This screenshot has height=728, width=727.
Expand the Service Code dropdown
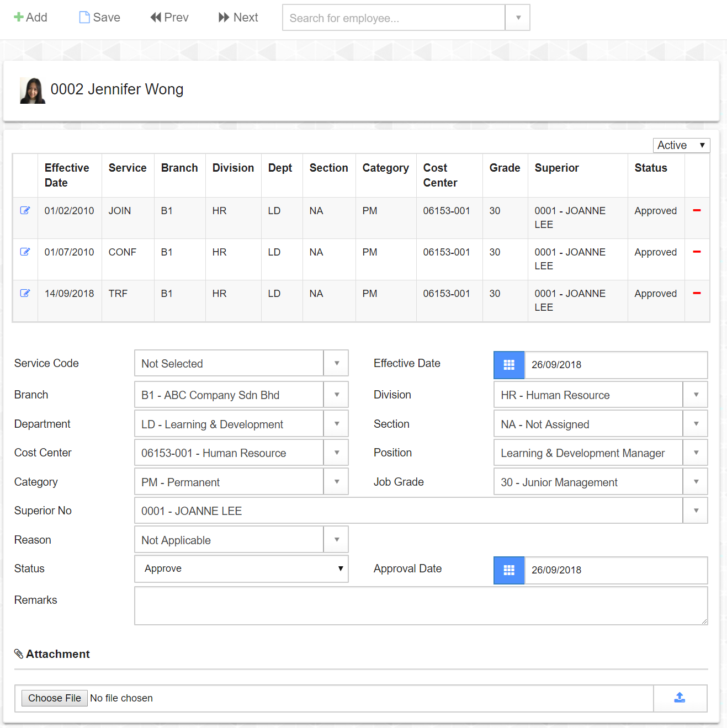(336, 363)
